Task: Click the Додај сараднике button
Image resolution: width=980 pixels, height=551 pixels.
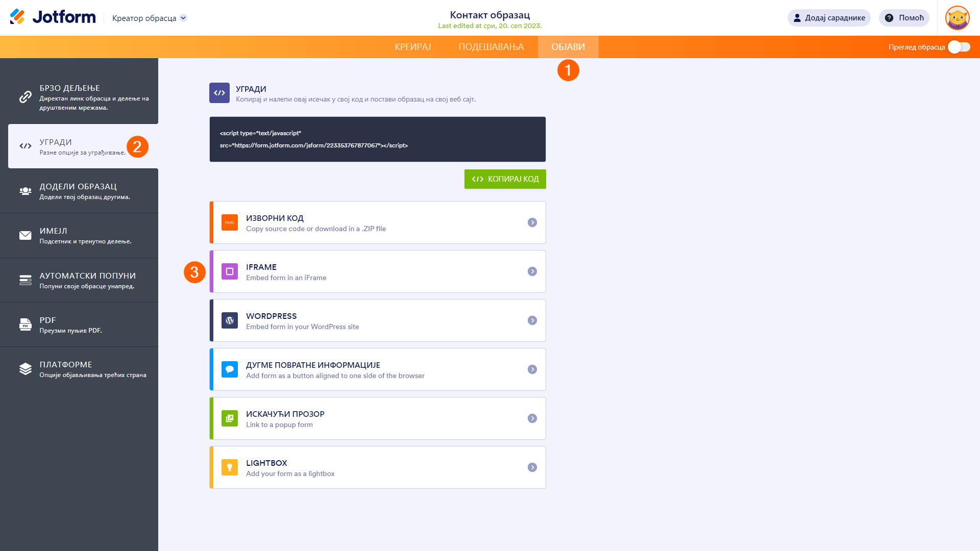Action: (x=829, y=18)
